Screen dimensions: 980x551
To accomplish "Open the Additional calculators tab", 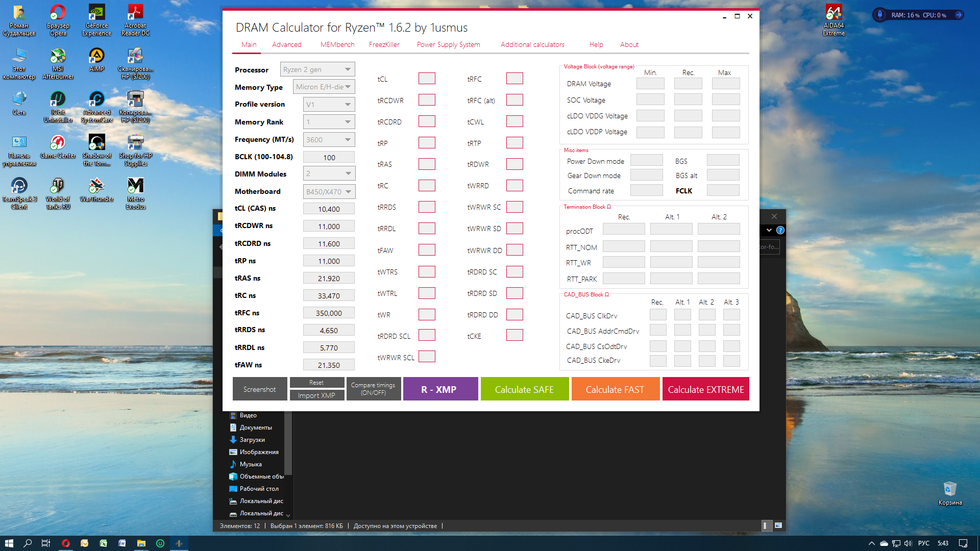I will pos(532,45).
